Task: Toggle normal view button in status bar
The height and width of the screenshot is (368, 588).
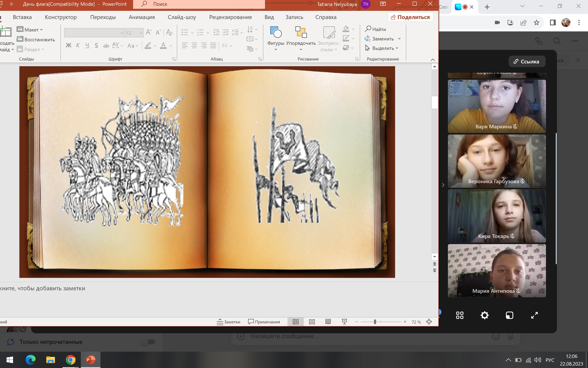Action: [295, 322]
